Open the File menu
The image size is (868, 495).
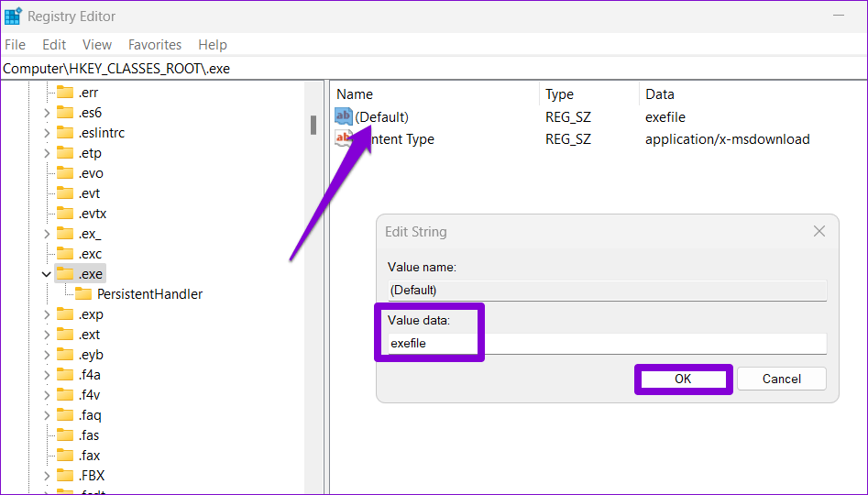[15, 45]
